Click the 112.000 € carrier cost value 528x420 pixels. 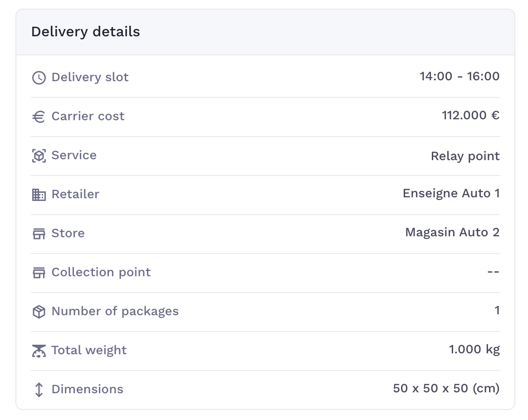470,115
